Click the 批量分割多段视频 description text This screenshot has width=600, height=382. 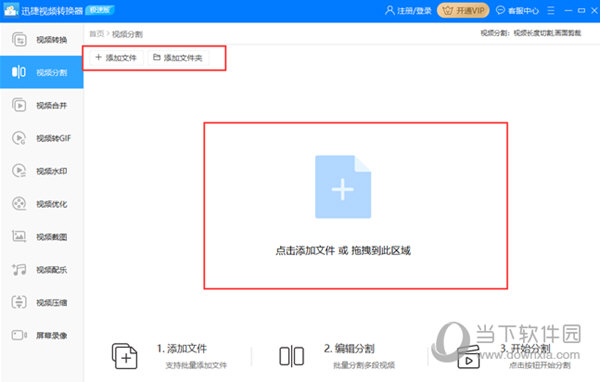[x=364, y=365]
